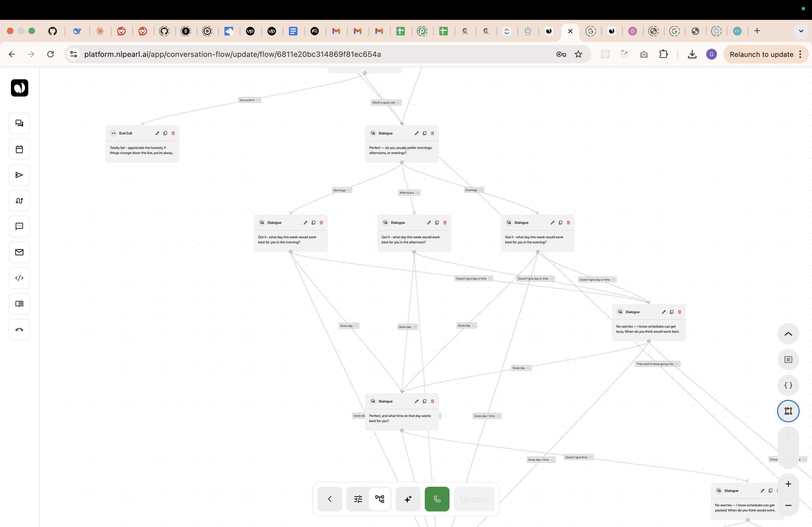
Task: Switch to the first GitHub browser tab
Action: point(53,31)
